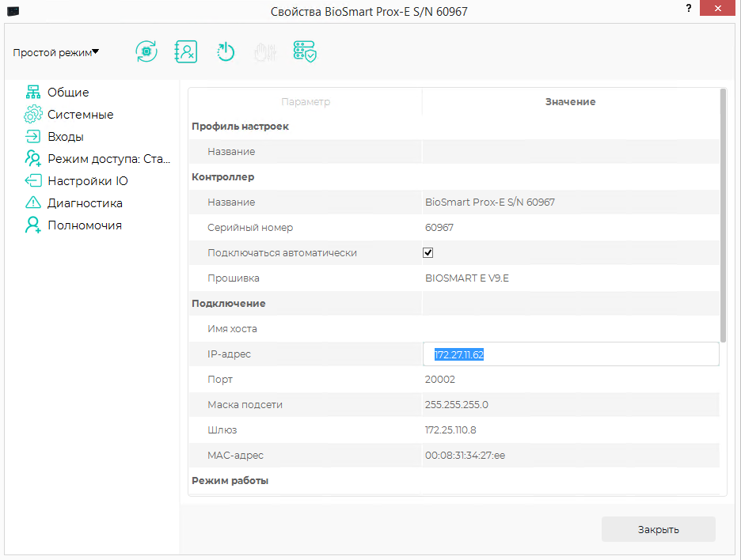Go to the Диагностика section

tap(85, 203)
